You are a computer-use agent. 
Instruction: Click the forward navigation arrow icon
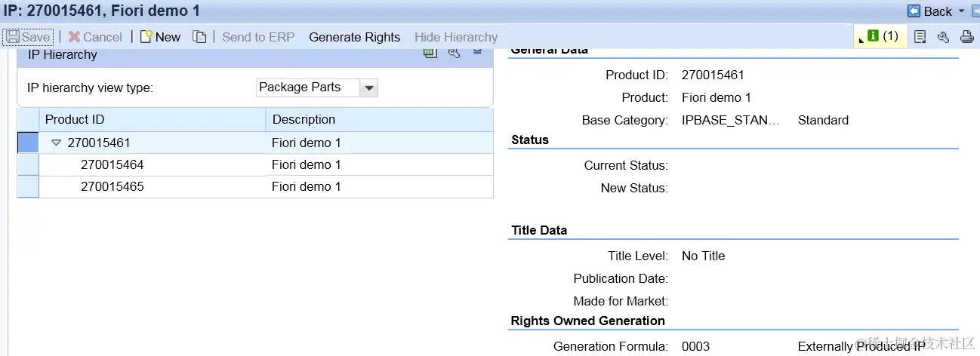click(974, 11)
